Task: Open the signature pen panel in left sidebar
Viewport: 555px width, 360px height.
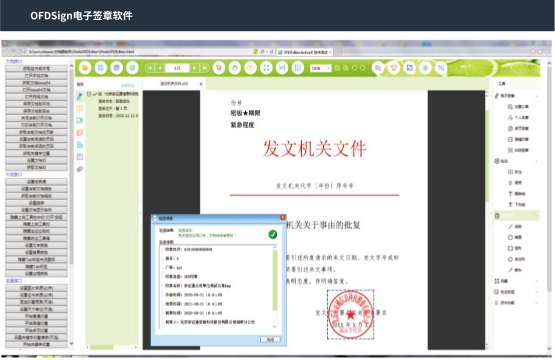Action: 80,96
